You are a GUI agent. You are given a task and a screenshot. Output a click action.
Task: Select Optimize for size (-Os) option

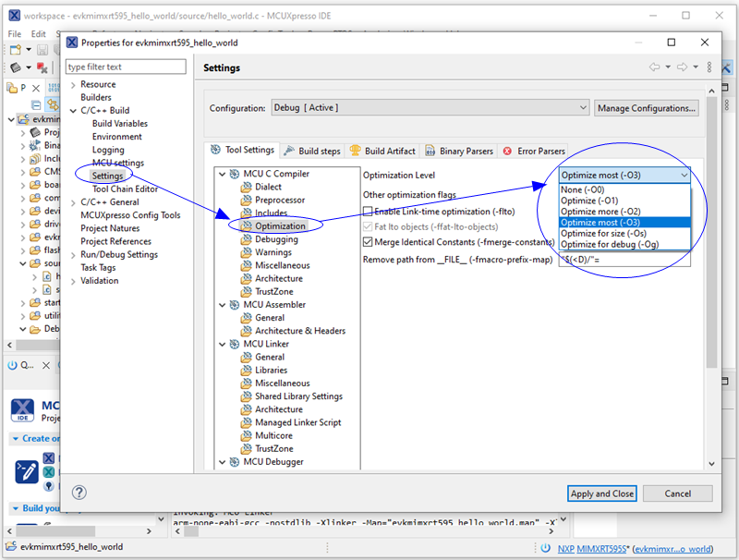click(x=624, y=233)
